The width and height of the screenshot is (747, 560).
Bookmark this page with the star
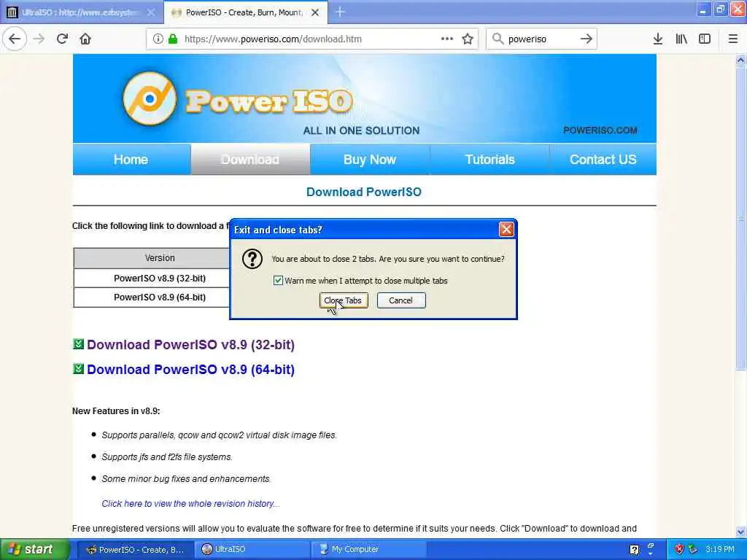coord(468,39)
